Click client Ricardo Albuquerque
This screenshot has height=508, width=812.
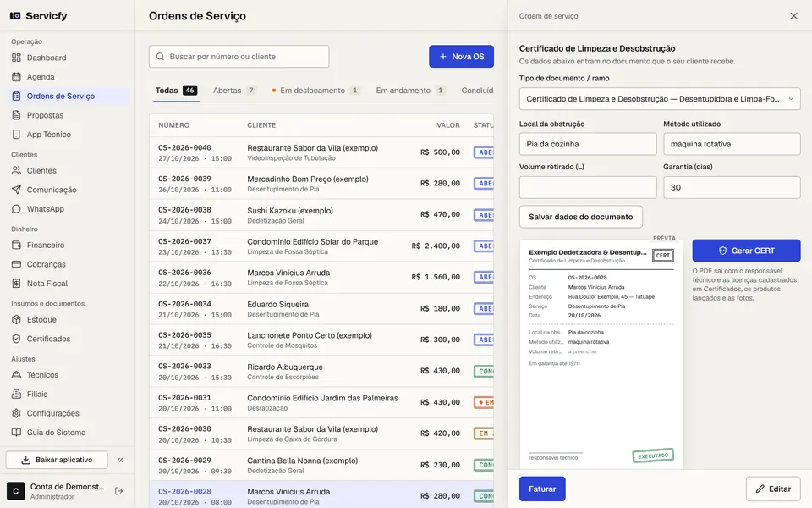(x=285, y=367)
